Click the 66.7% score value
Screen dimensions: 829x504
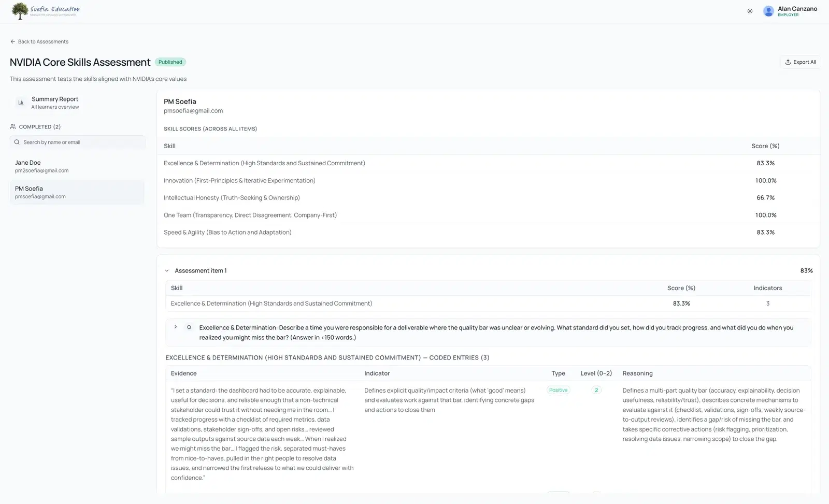point(765,198)
